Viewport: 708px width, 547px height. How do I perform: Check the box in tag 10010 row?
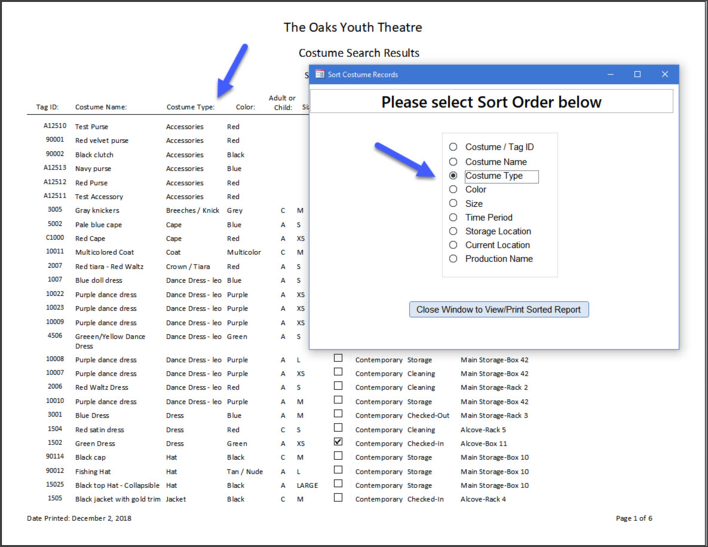click(338, 400)
